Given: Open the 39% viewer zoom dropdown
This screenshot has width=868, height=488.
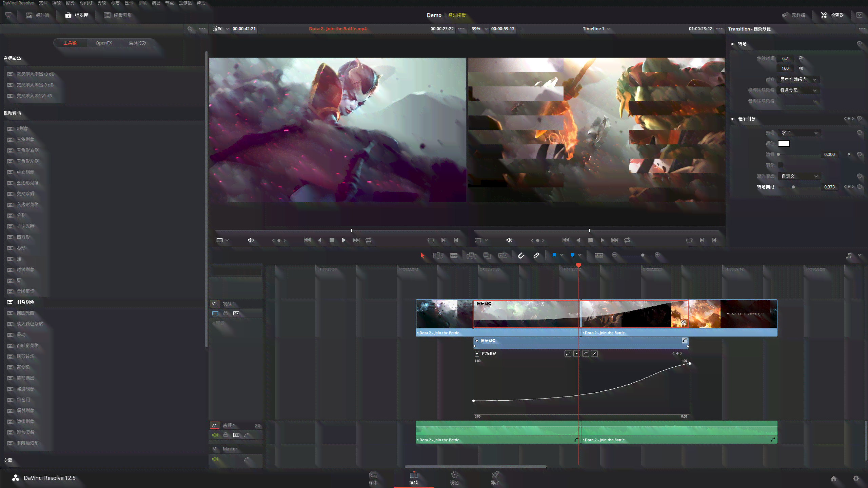Looking at the screenshot, I should click(x=479, y=29).
